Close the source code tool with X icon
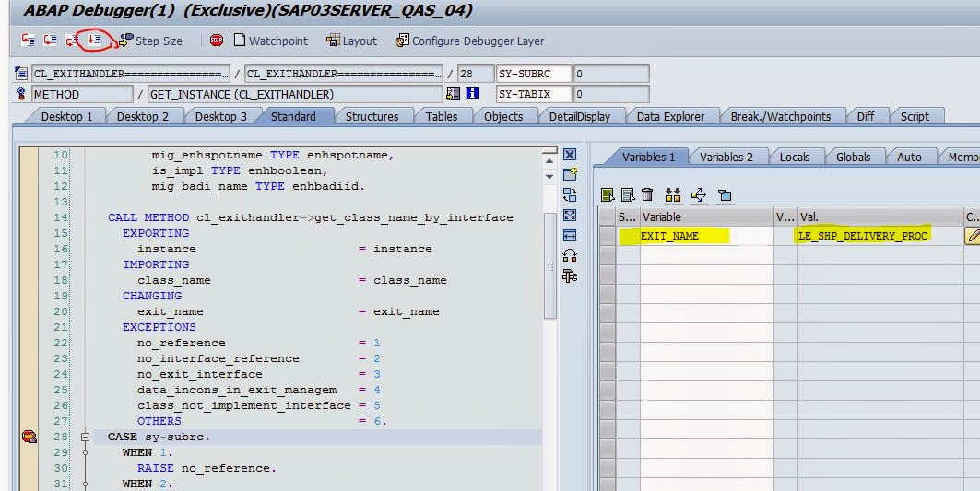Screen dimensions: 980x491 [x=570, y=155]
